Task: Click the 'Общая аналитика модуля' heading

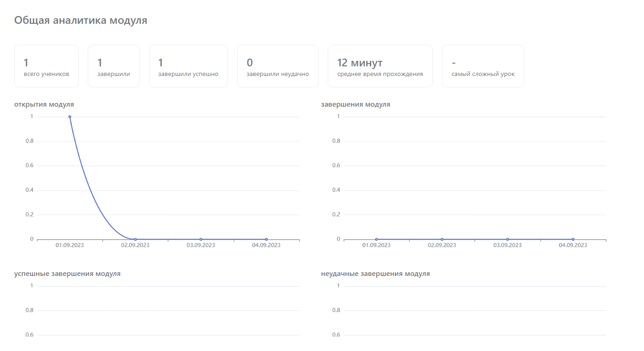Action: (x=81, y=20)
